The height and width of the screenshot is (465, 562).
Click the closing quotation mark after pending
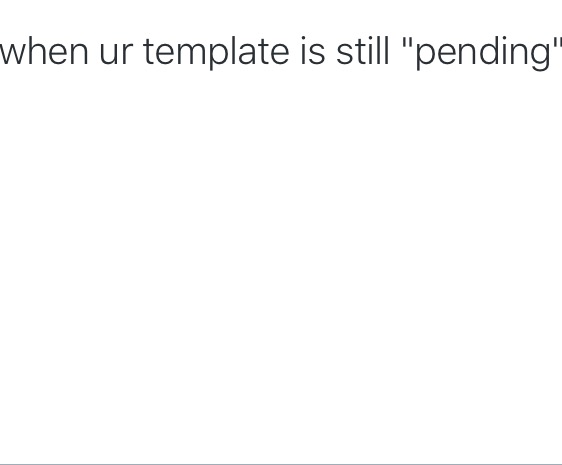[557, 42]
